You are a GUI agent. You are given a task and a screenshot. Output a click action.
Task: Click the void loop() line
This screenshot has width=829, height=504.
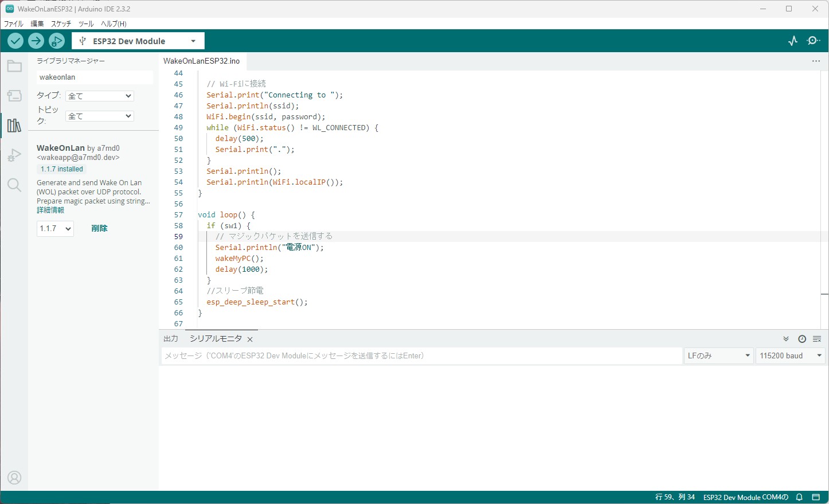226,215
